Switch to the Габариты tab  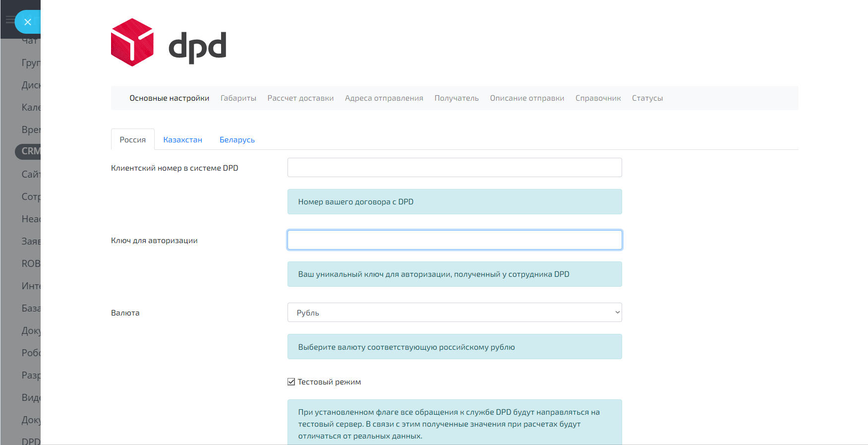pos(238,98)
